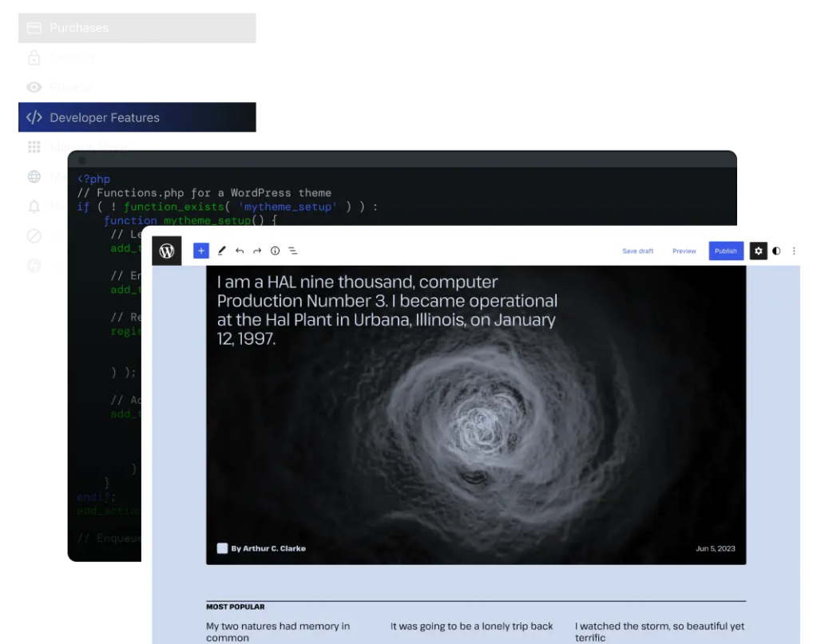Image resolution: width=817 pixels, height=644 pixels.
Task: Click Save draft in the editor
Action: (x=638, y=251)
